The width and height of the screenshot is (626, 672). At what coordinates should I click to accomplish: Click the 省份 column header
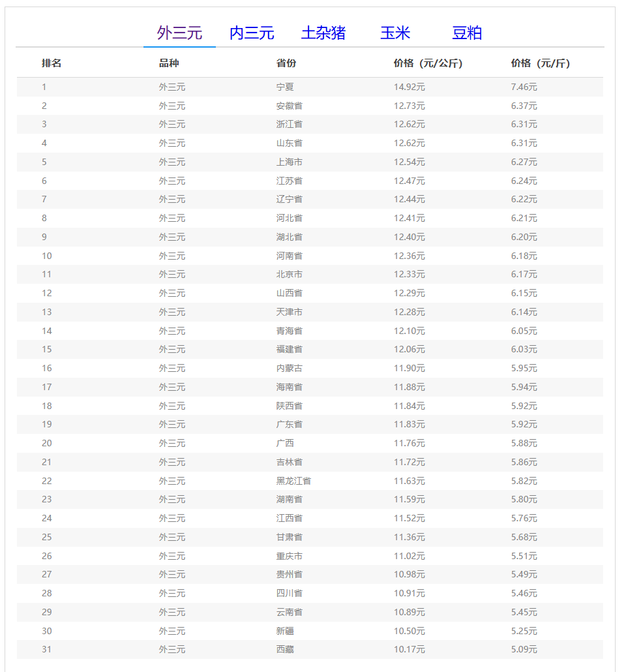pos(286,63)
